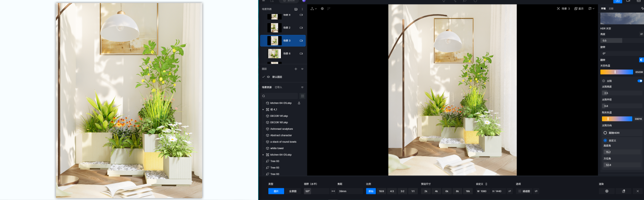644x200 pixels.
Task: Click the search icon in 场景资源
Action: [263, 96]
